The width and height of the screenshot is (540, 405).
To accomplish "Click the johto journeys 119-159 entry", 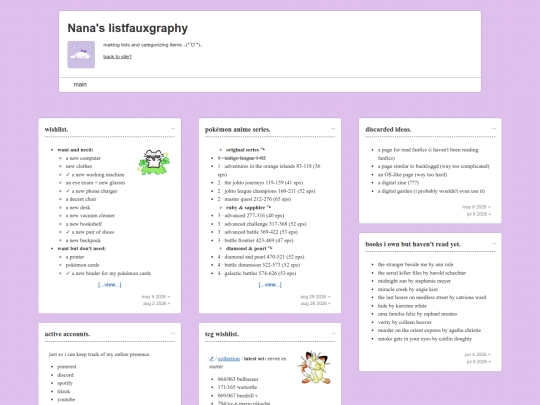I will (x=260, y=183).
